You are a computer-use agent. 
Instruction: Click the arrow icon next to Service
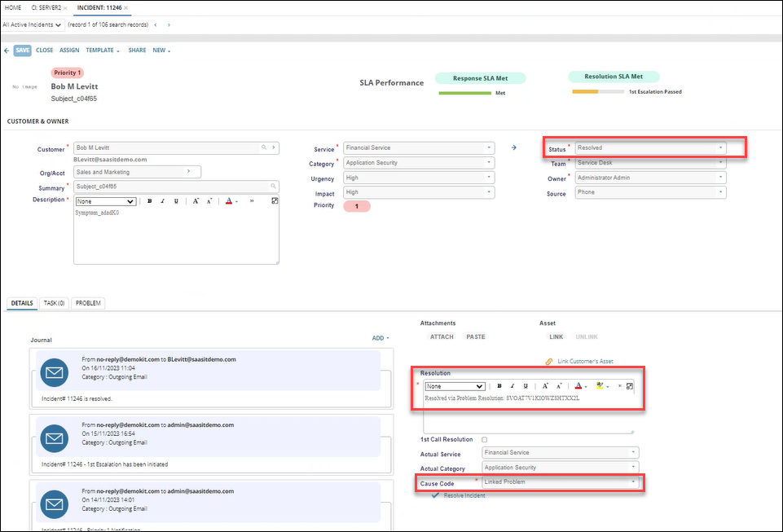514,148
